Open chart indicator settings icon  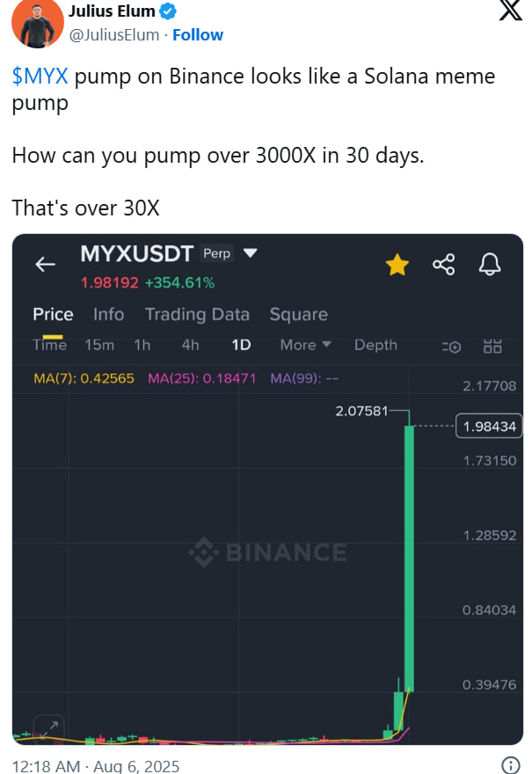(x=453, y=347)
